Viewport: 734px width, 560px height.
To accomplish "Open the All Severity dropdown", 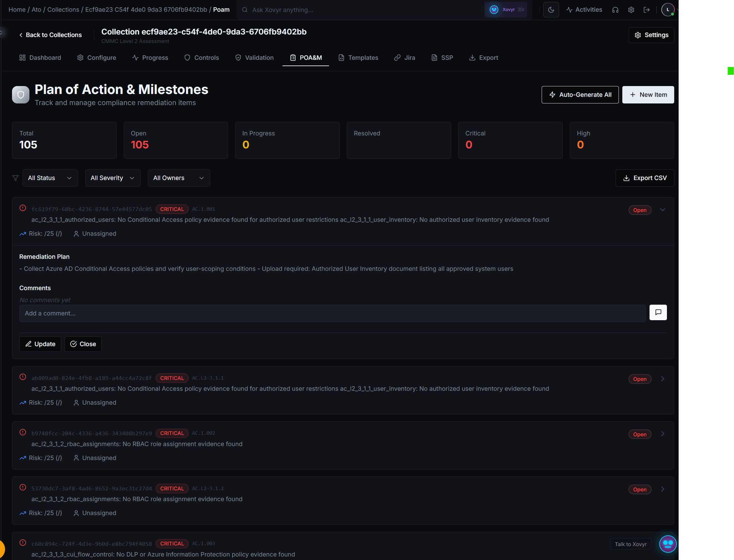I will (113, 178).
